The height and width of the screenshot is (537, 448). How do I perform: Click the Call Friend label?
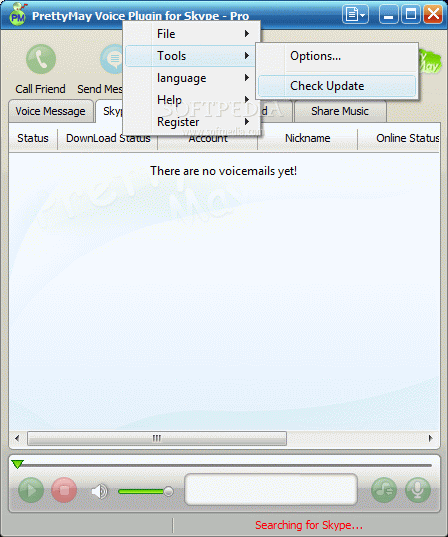[x=40, y=89]
